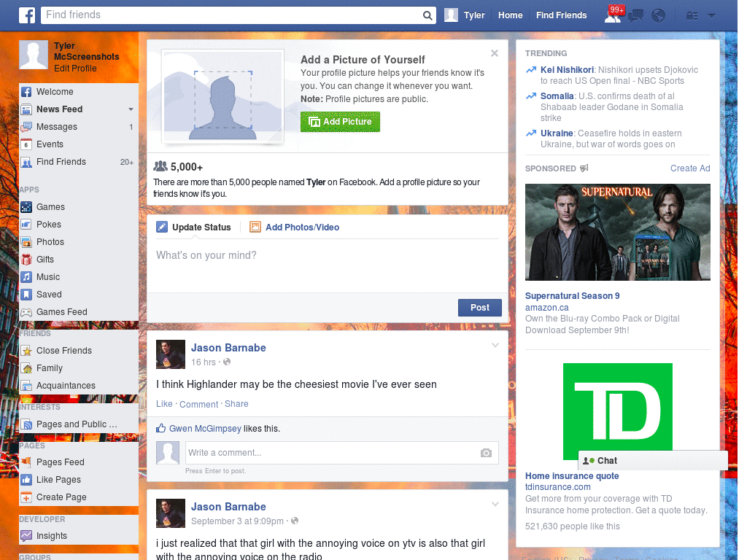
Task: Open Ukraine trending topic
Action: click(557, 133)
